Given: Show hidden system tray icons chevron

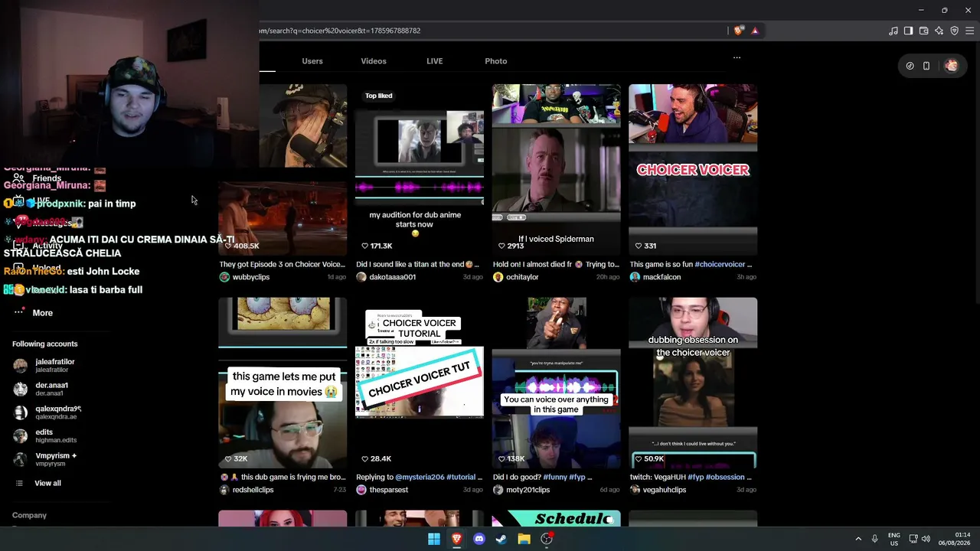Looking at the screenshot, I should 857,539.
